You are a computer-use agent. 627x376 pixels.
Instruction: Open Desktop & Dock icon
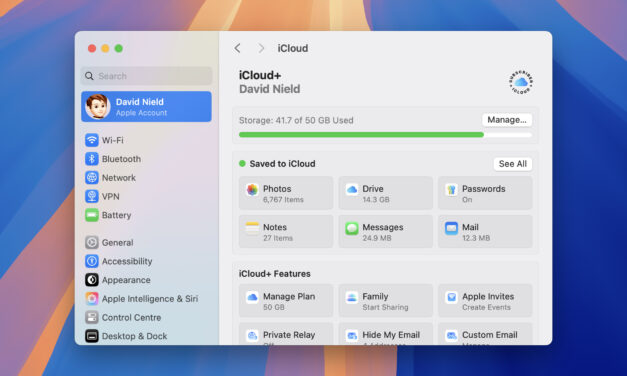tap(92, 336)
